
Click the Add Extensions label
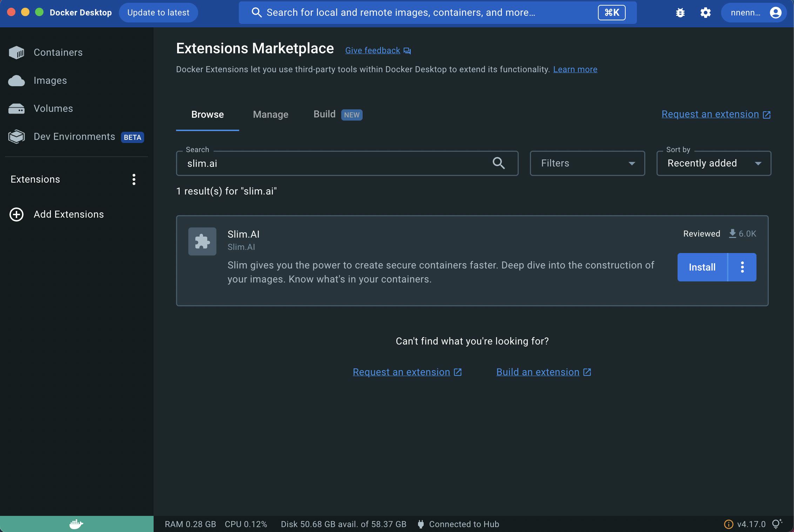tap(69, 214)
